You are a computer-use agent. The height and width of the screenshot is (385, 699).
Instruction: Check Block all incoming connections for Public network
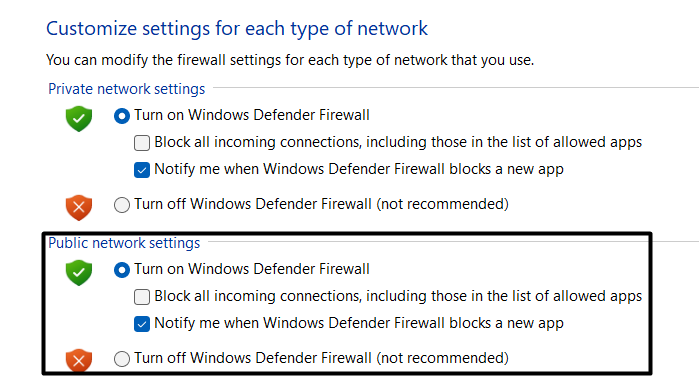(142, 297)
